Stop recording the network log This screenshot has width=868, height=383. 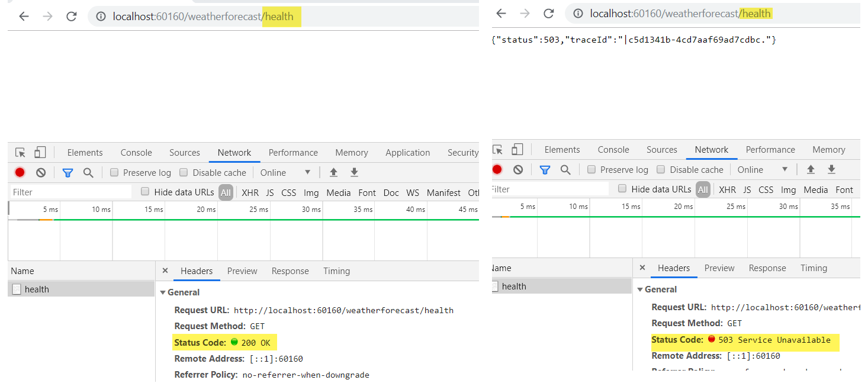pos(20,172)
